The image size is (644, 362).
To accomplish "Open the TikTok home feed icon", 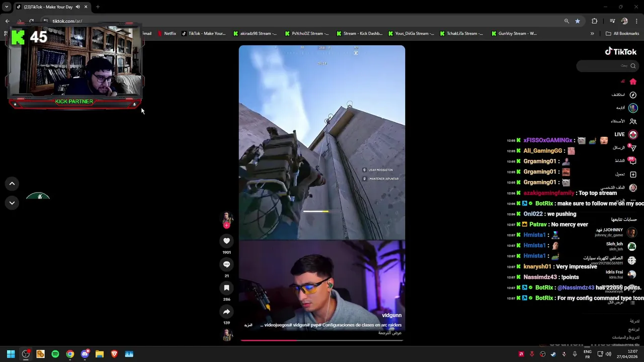I will point(633,81).
